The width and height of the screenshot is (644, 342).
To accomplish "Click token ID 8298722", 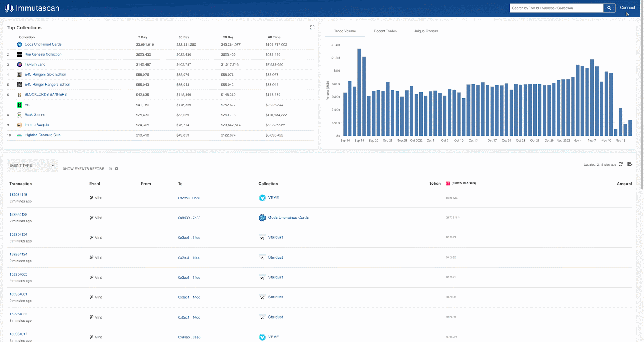I will coord(452,198).
